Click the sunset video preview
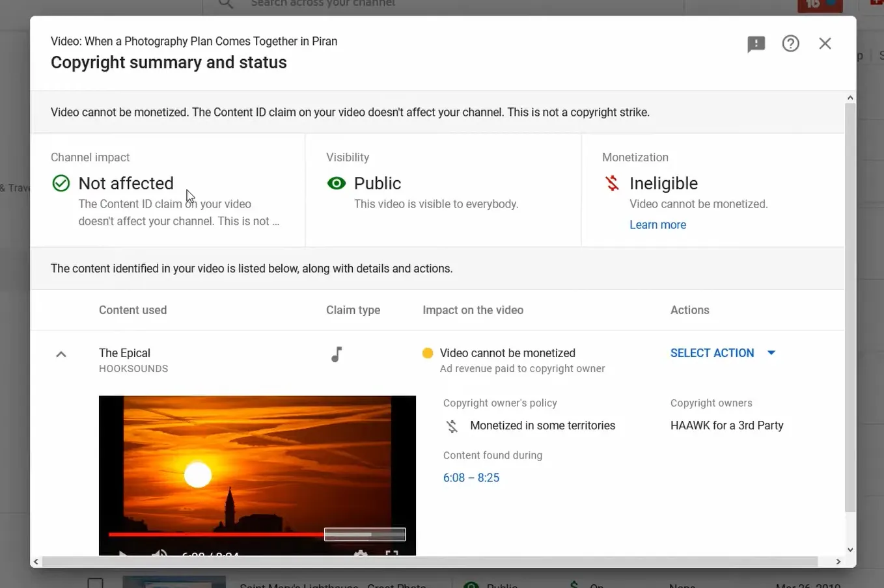The width and height of the screenshot is (884, 588). [257, 462]
